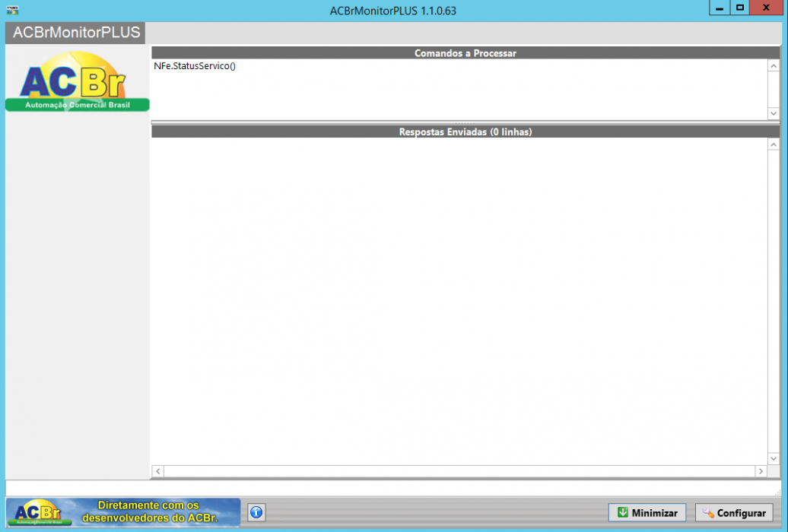Click the ACBrMonitorPLUS title label
Image resolution: width=788 pixels, height=532 pixels.
pyautogui.click(x=76, y=33)
